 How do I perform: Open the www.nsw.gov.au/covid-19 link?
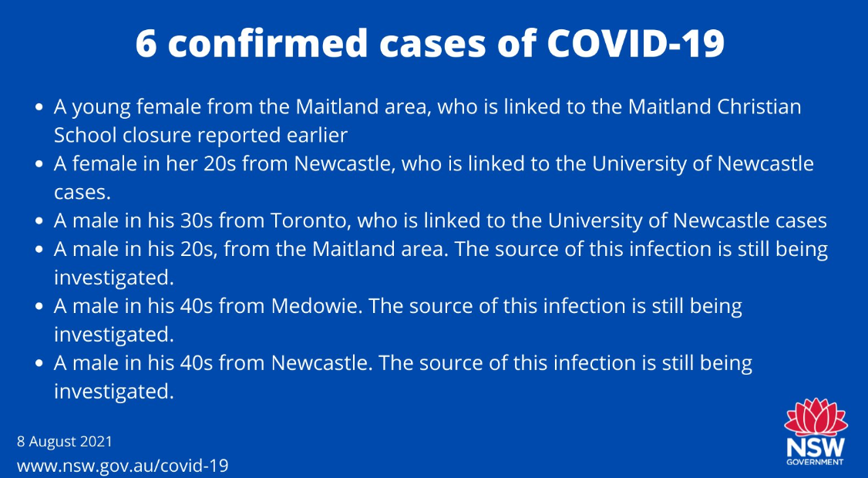123,466
